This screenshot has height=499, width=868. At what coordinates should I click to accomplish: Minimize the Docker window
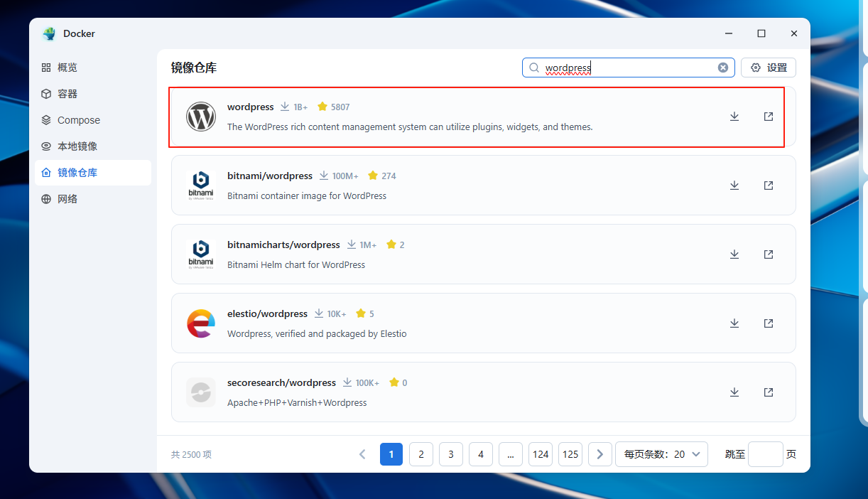729,33
